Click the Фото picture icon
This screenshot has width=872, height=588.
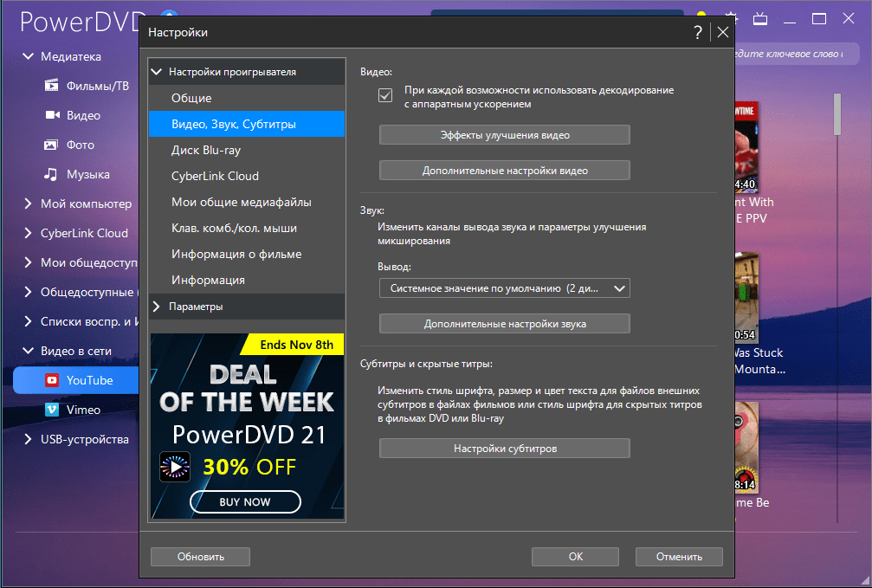[x=50, y=145]
